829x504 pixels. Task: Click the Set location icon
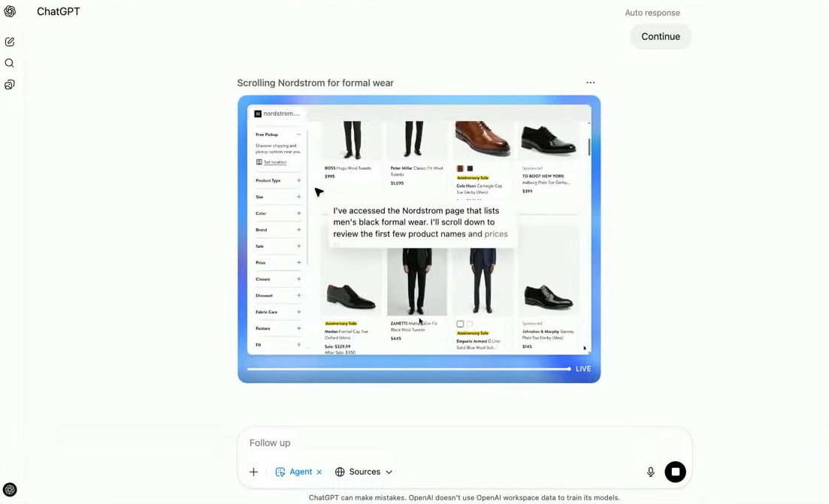259,162
